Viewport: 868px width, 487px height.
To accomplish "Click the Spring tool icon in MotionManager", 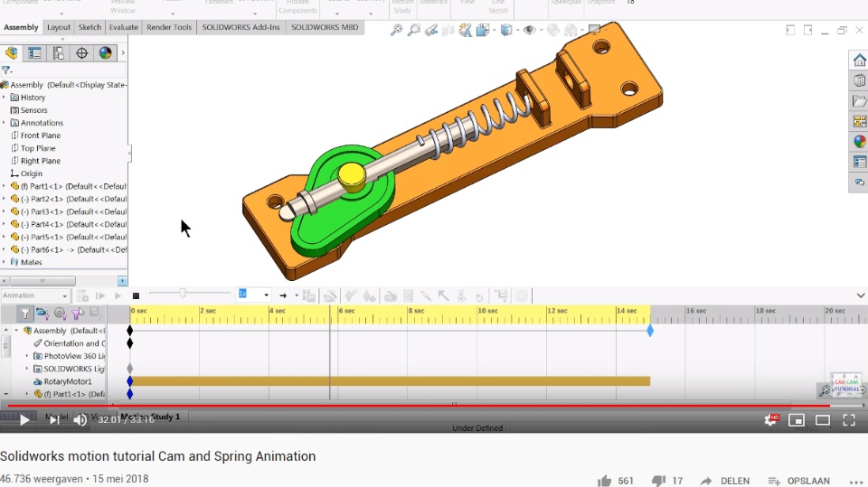I will pyautogui.click(x=408, y=296).
